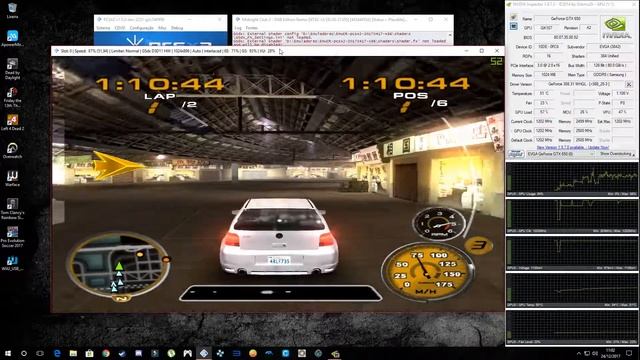Click the GPU usage graph in monitor panel

click(571, 180)
